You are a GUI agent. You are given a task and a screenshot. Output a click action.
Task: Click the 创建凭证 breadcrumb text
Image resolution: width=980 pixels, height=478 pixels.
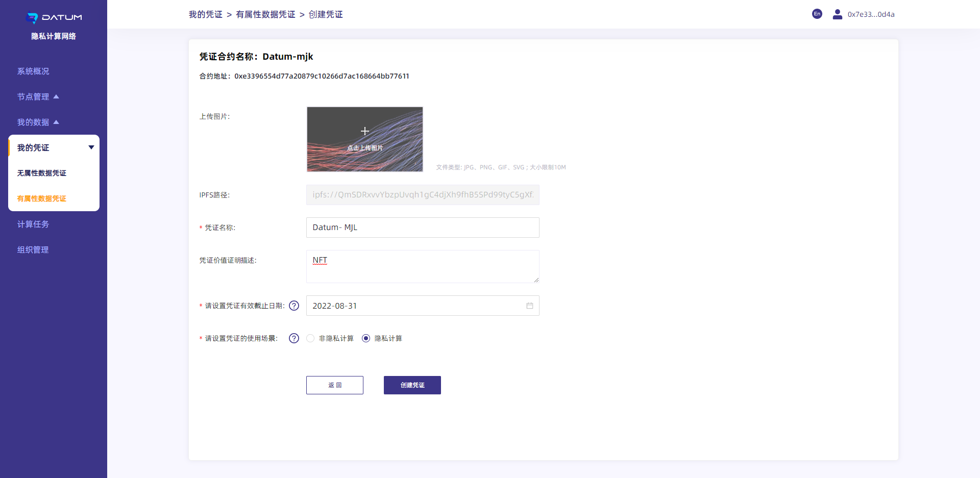pos(326,14)
